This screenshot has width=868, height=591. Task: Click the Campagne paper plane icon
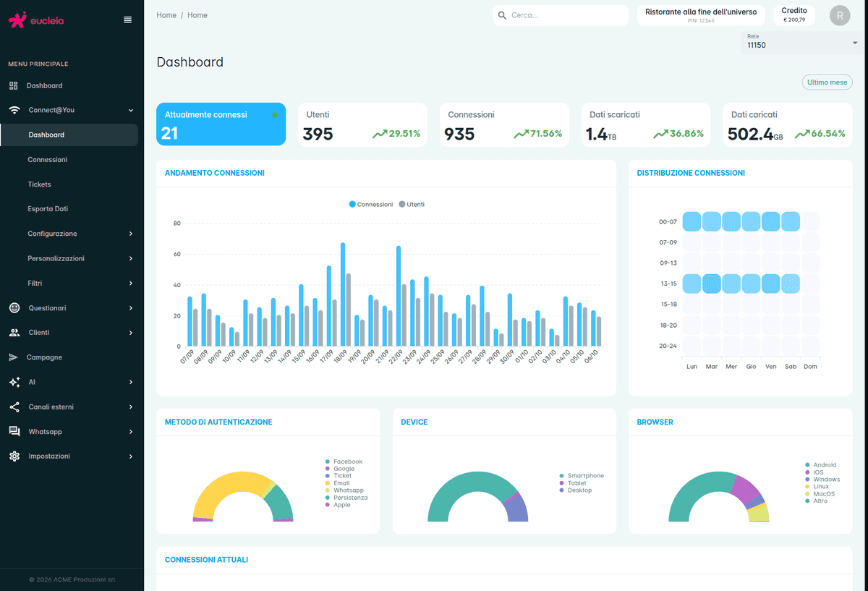(x=14, y=357)
